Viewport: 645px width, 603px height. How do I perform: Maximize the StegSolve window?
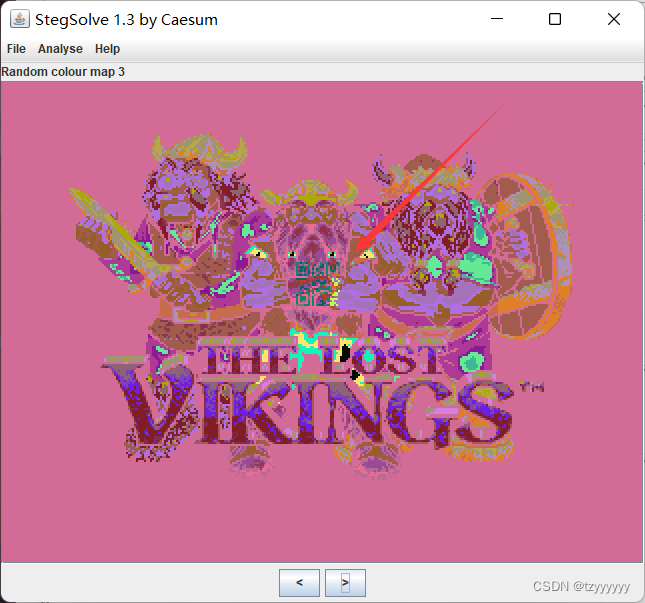tap(555, 19)
